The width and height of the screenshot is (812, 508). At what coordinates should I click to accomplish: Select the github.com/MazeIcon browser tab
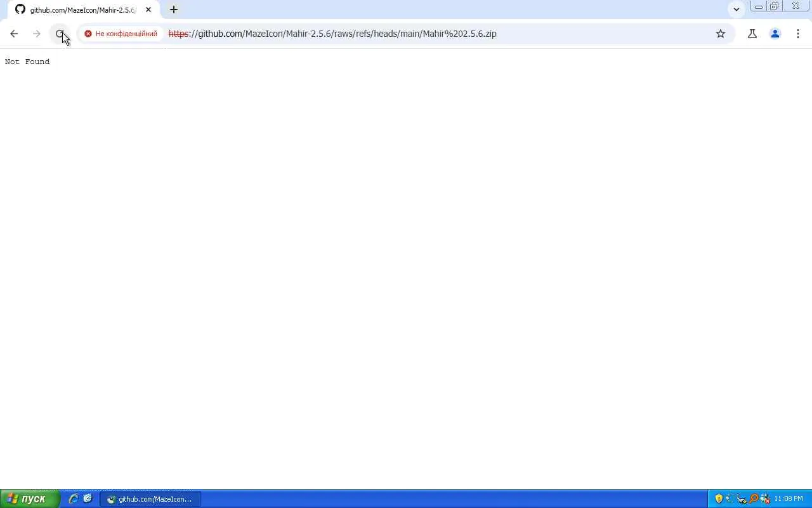click(83, 10)
